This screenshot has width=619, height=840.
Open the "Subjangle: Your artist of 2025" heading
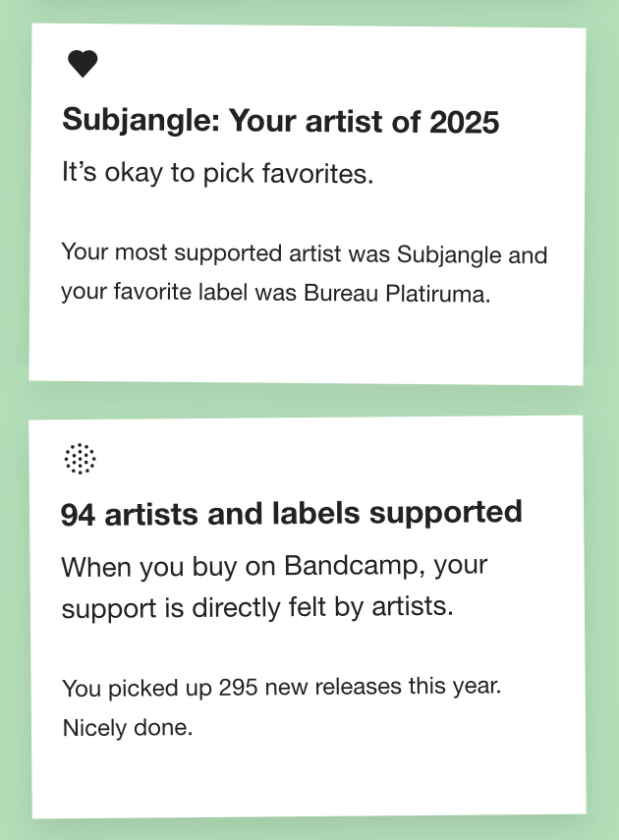coord(281,122)
